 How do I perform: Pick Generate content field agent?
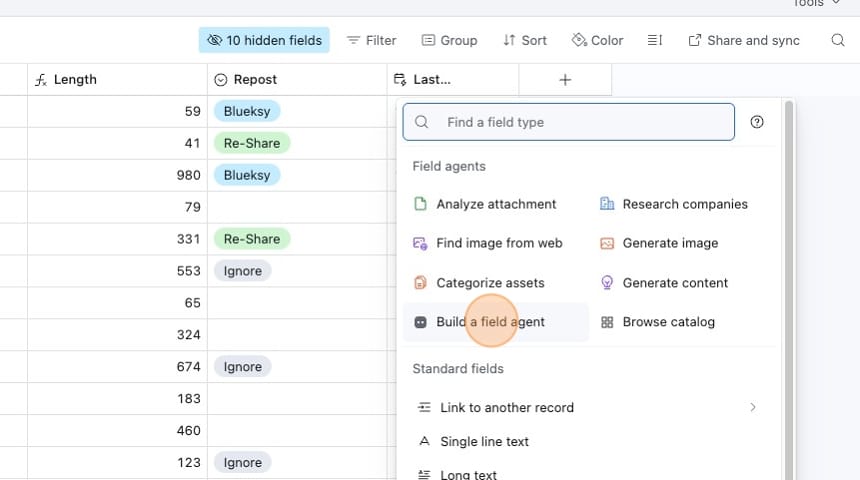coord(674,283)
